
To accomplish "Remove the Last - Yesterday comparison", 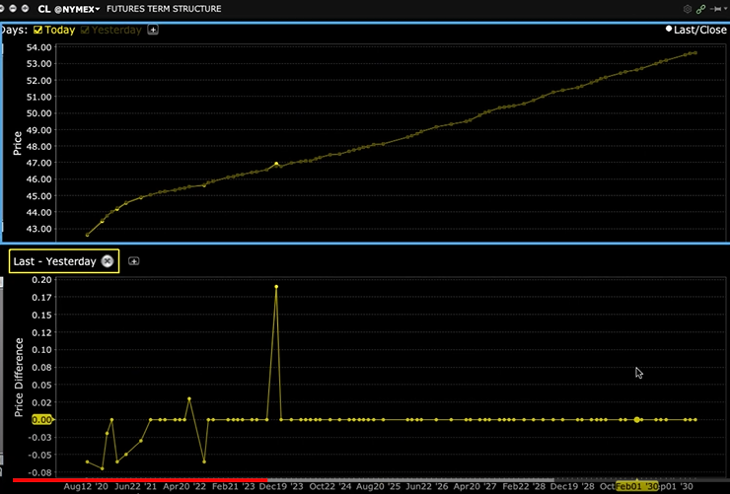I will (107, 261).
